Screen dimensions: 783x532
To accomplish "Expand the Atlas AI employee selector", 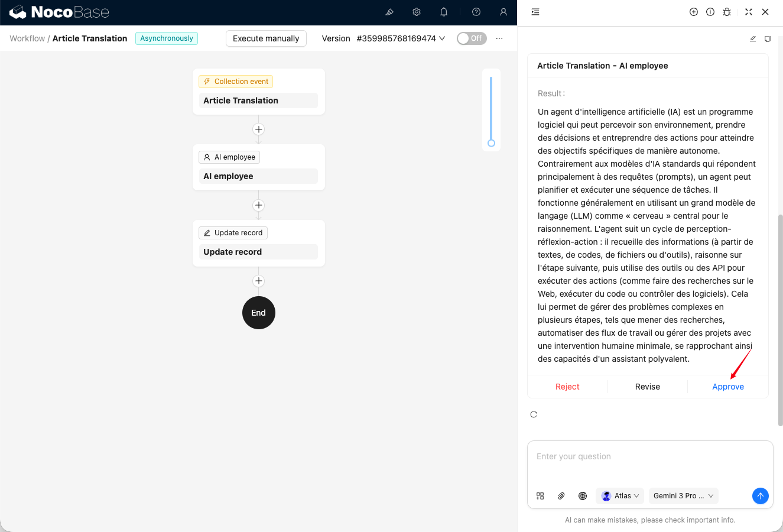I will (620, 496).
